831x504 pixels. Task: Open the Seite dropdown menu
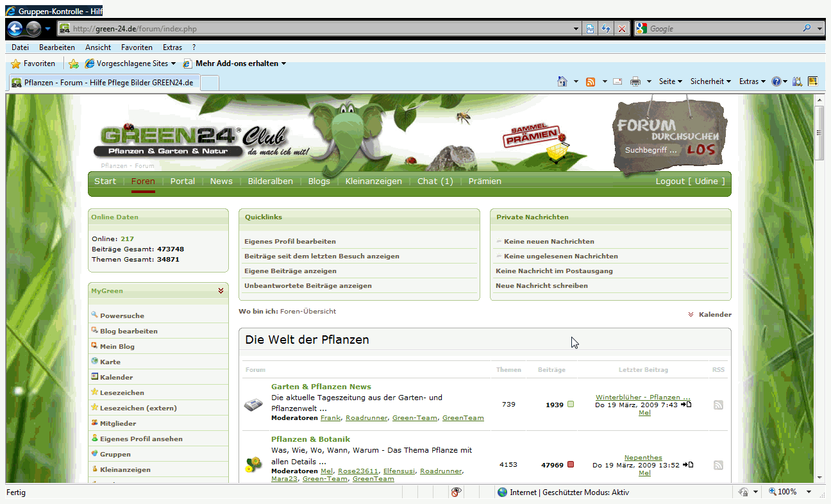(670, 81)
